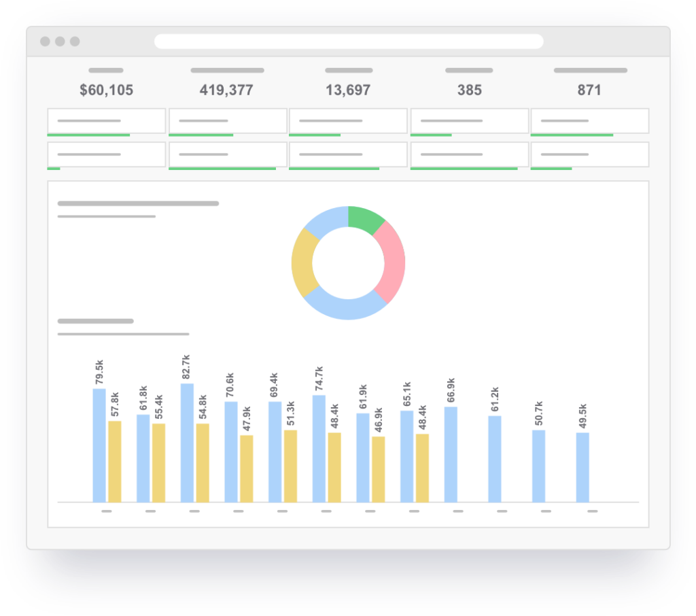
Task: Select the 79.5k blue bar
Action: (x=99, y=445)
